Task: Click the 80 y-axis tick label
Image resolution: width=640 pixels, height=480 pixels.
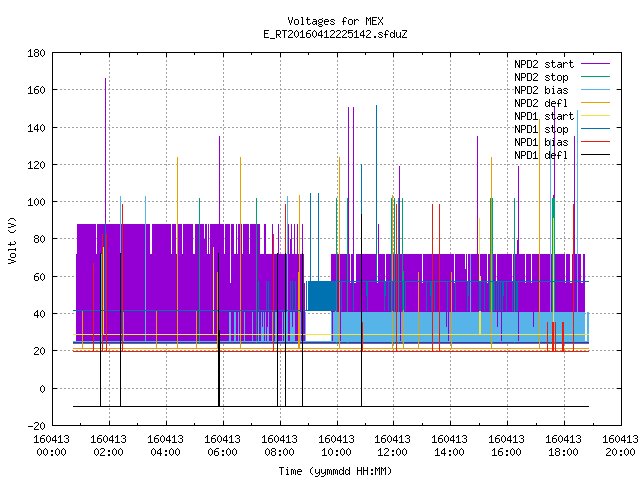Action: click(x=39, y=239)
